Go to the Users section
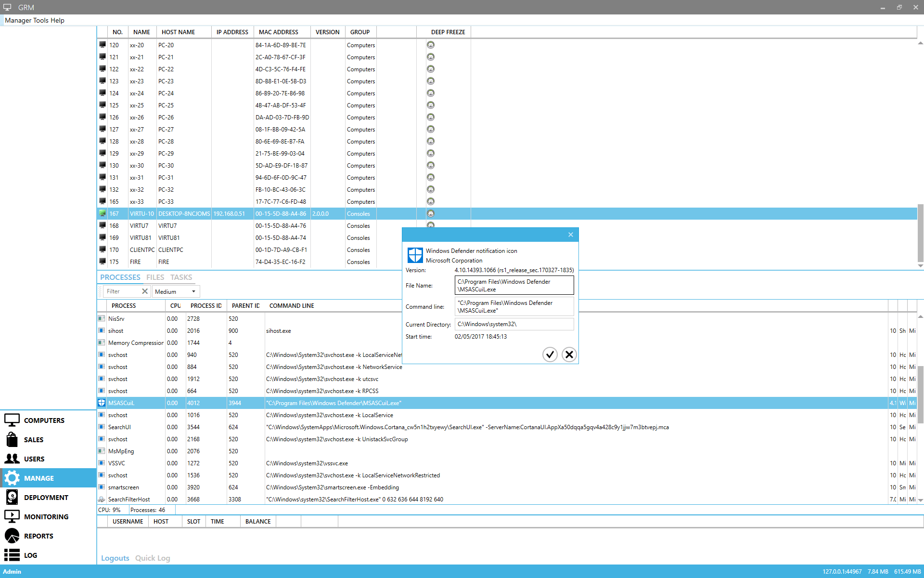The height and width of the screenshot is (578, 924). tap(34, 459)
